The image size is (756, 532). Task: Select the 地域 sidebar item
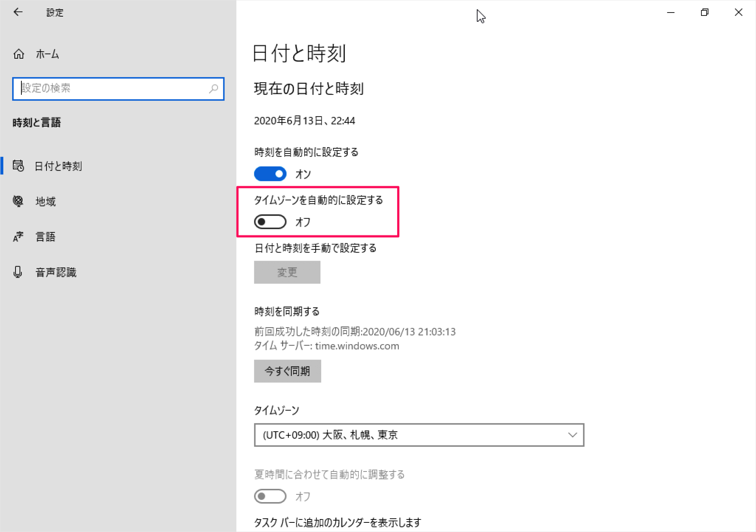pos(45,202)
